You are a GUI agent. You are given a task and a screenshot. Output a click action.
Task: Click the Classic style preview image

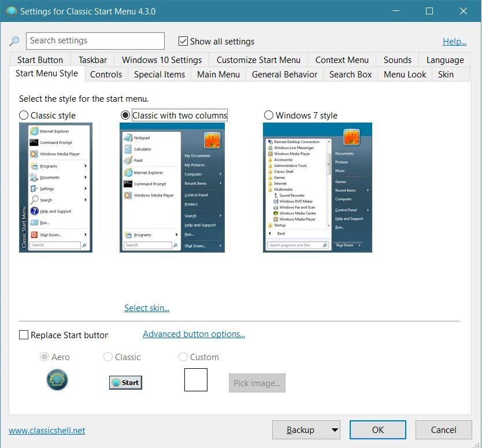[x=55, y=187]
